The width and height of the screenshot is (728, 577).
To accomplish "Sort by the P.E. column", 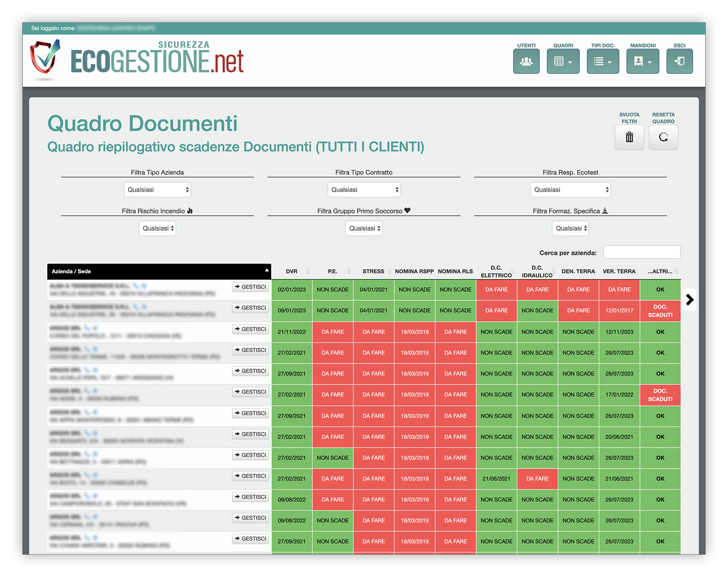I will point(333,271).
